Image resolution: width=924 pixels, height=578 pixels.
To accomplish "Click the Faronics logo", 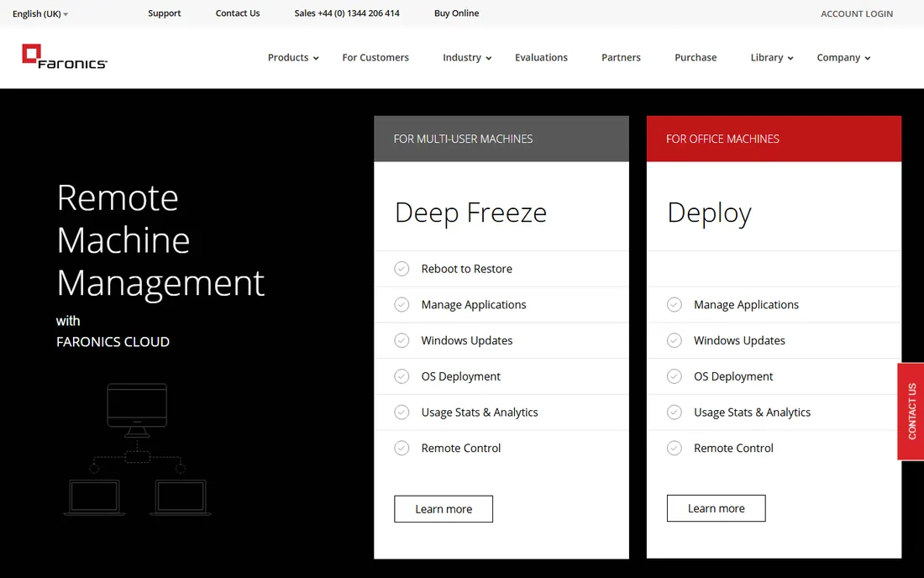I will pos(65,56).
